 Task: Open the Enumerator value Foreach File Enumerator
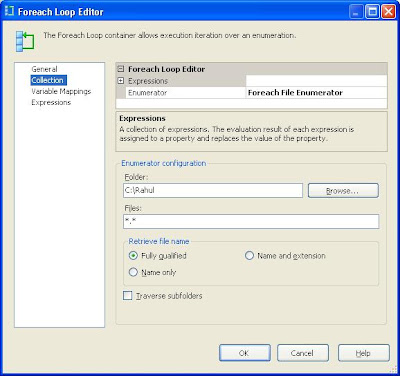[x=316, y=93]
